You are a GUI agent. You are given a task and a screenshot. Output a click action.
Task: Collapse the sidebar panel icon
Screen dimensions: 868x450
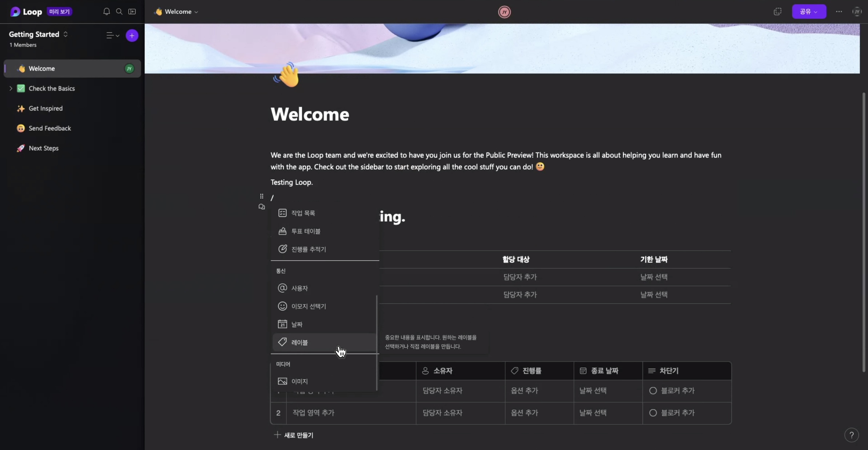132,12
